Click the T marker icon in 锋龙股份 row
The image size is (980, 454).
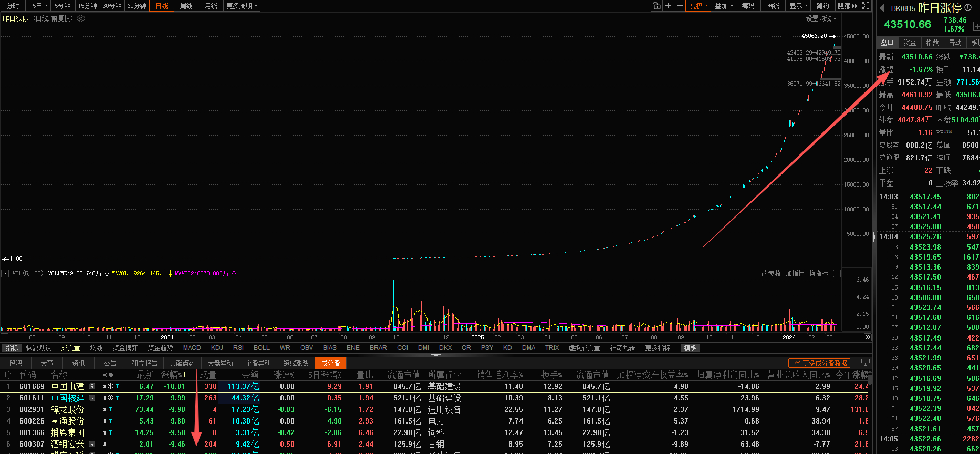click(x=110, y=409)
